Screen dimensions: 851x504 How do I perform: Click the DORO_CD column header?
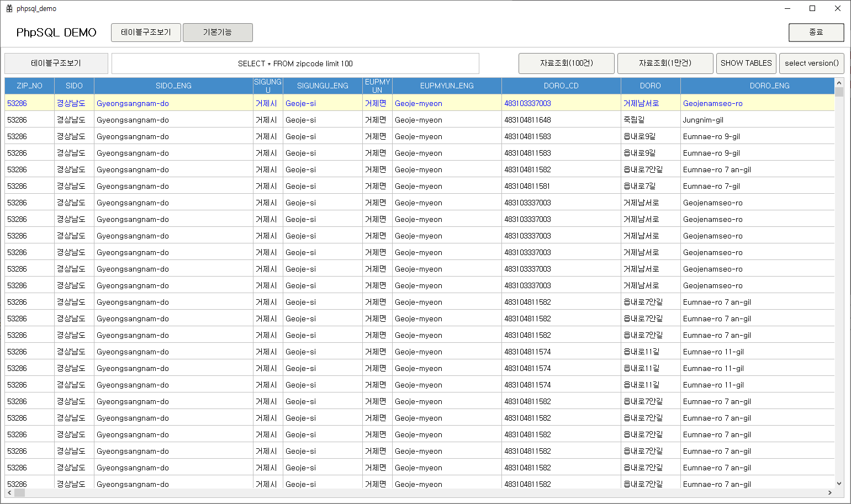[561, 86]
